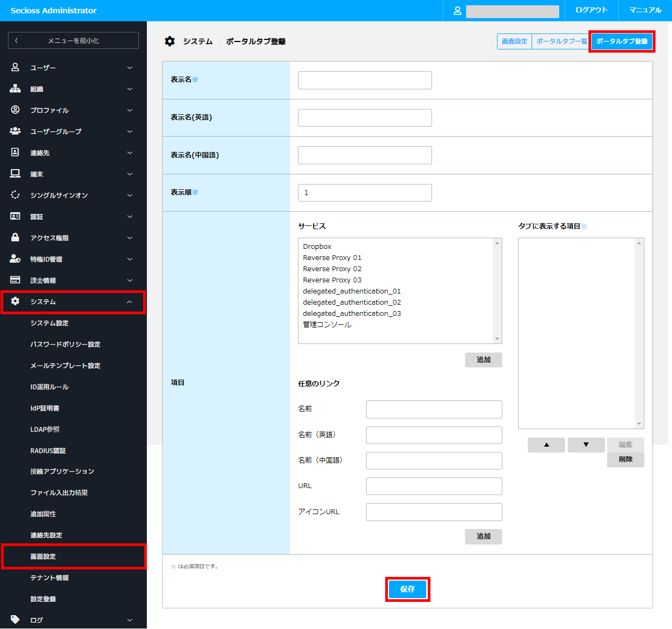Open IdP証明書 submenu item

(x=45, y=408)
